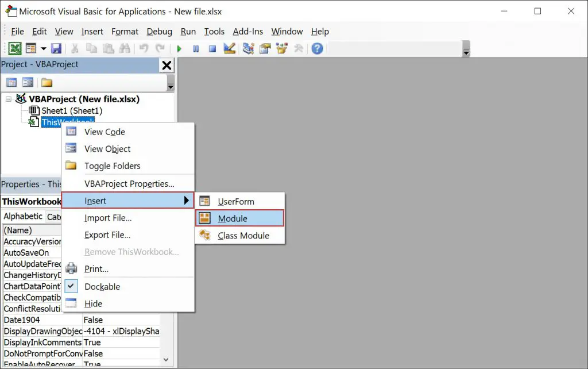This screenshot has width=588, height=369.
Task: Open the View menu
Action: 64,32
